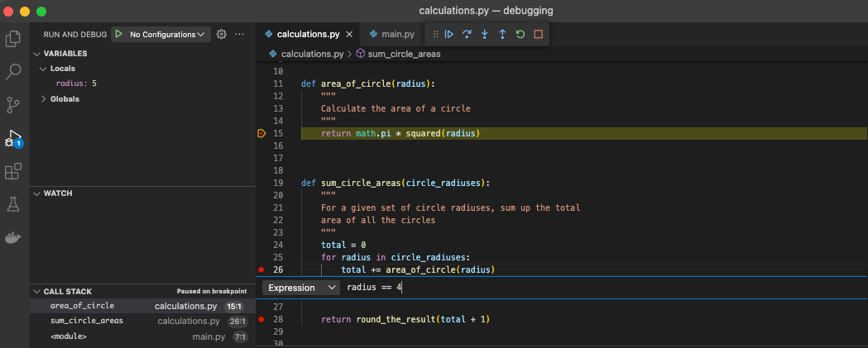Click the 15:1 line badge in call stack

tap(236, 306)
